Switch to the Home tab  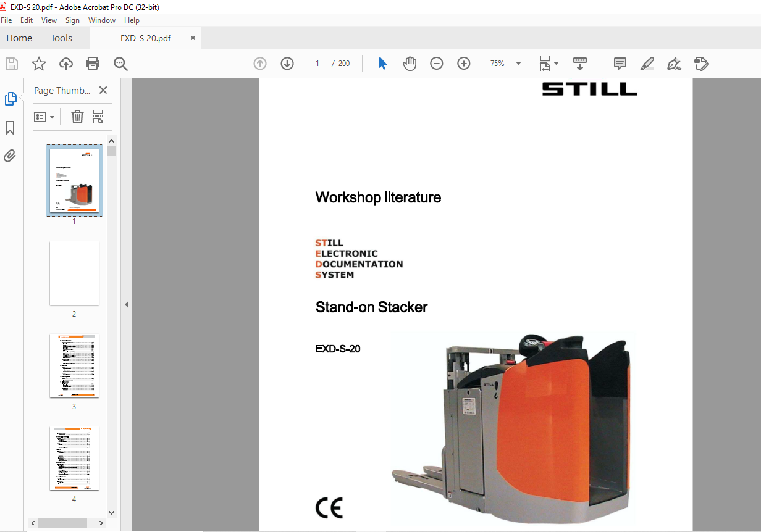tap(19, 38)
